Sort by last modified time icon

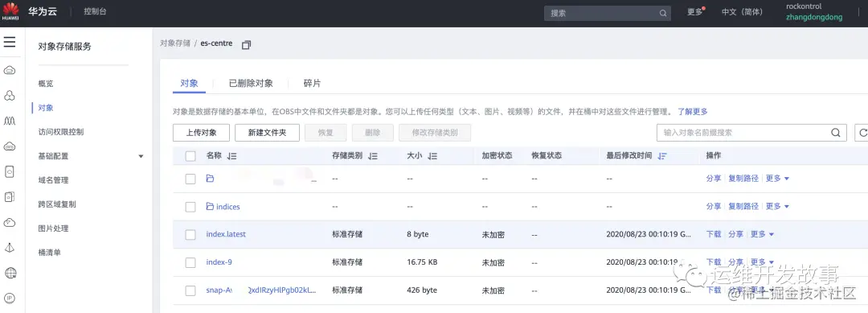(662, 156)
